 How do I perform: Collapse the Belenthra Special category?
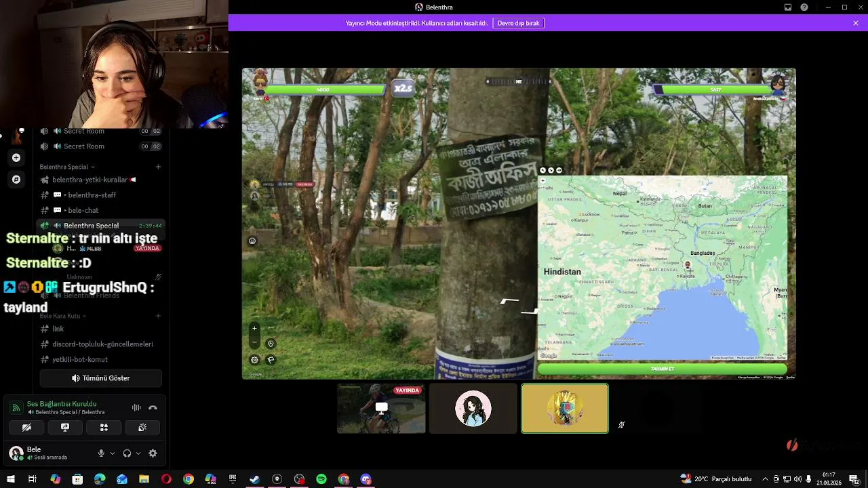66,167
